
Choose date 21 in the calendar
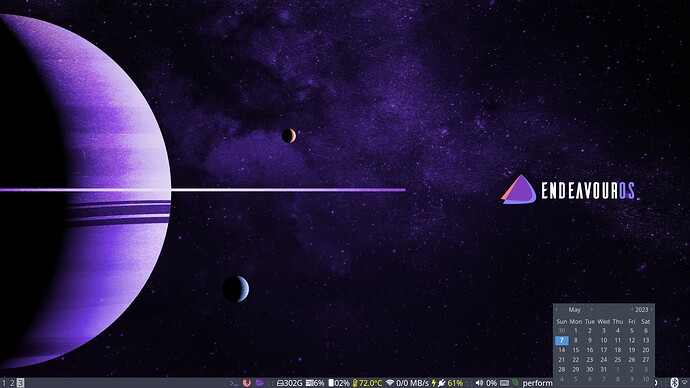pyautogui.click(x=562, y=359)
